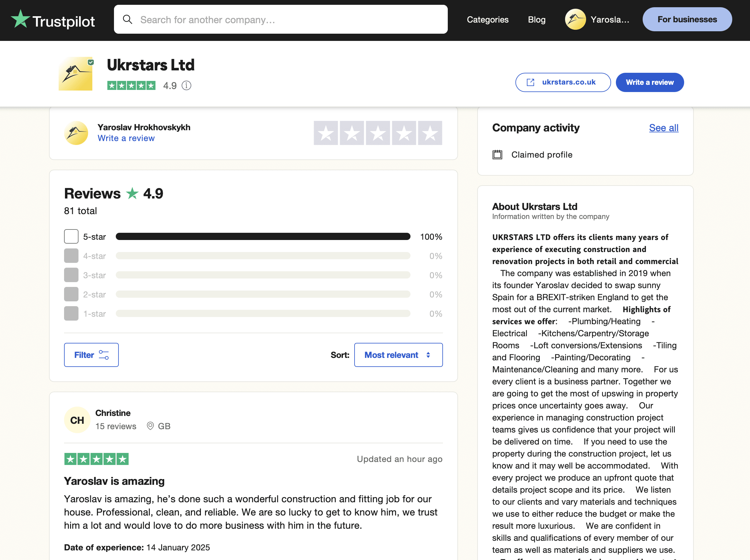Click the Trustpilot star logo

coord(20,19)
